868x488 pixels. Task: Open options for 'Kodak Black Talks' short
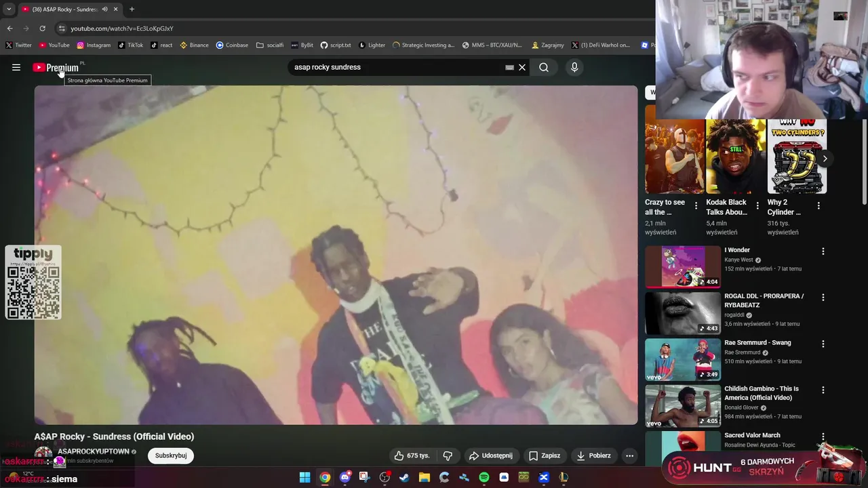(x=757, y=205)
